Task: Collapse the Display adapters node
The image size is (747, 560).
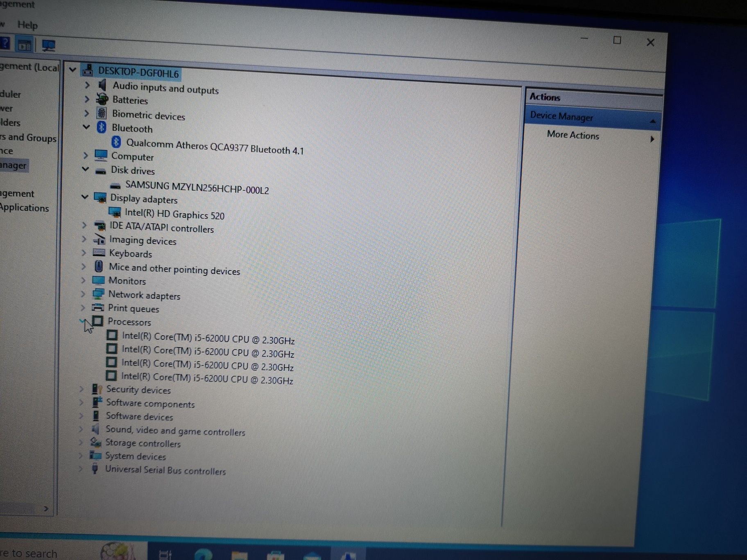Action: click(85, 196)
